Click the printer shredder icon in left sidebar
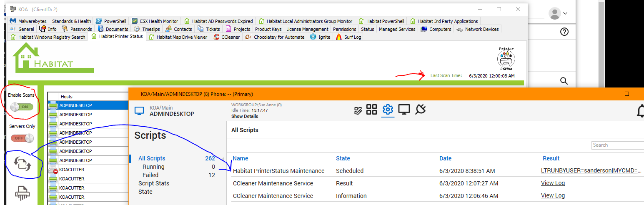Screen dimensions: 644x205 [22, 193]
